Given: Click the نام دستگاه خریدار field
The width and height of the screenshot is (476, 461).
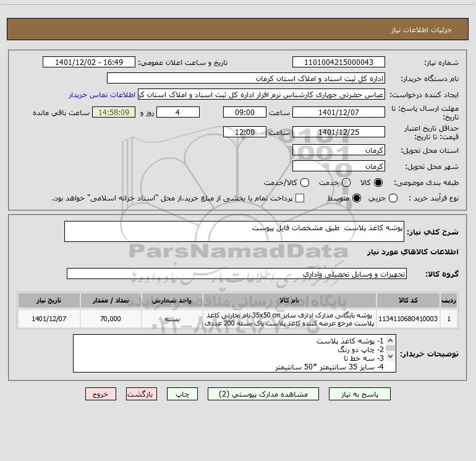Looking at the screenshot, I should coord(246,78).
